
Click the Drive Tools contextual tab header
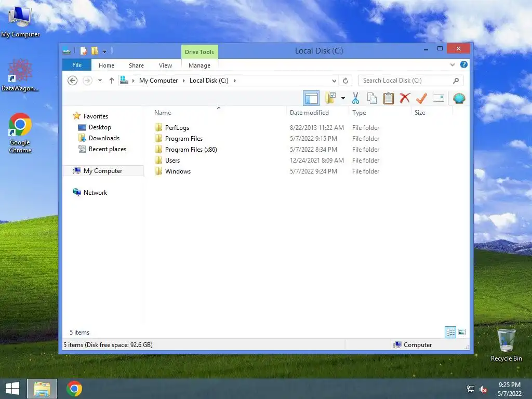(199, 52)
